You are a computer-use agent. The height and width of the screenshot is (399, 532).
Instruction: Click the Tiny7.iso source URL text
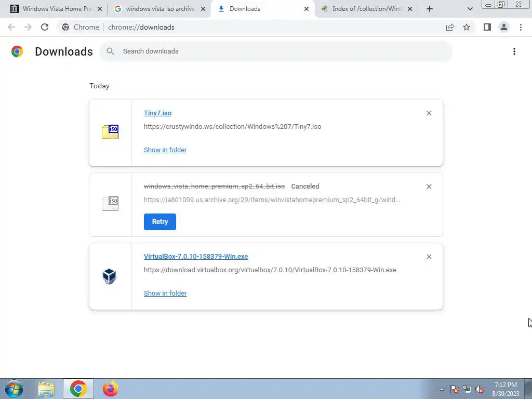tap(232, 127)
